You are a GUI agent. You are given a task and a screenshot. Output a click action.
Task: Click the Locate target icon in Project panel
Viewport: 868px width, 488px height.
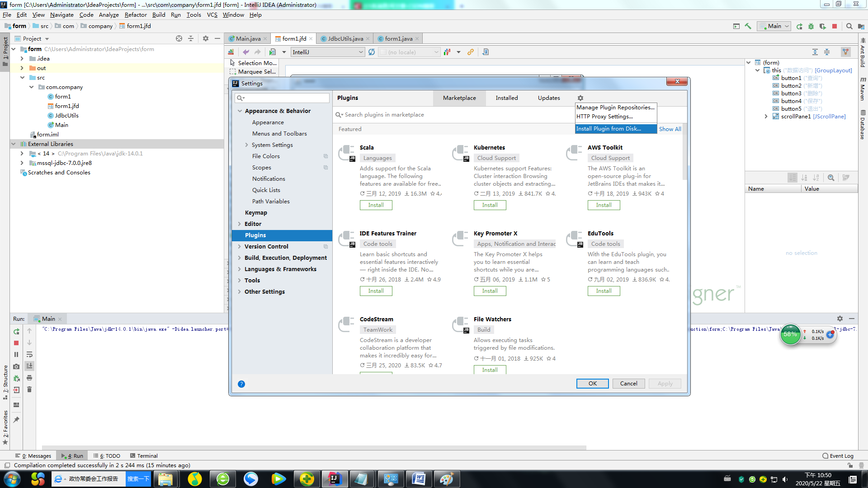coord(179,39)
